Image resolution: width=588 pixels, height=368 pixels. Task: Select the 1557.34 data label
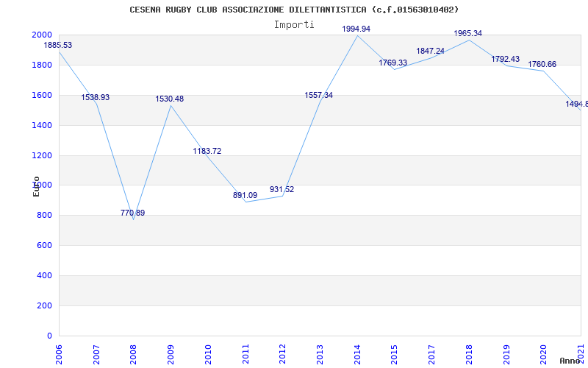click(x=318, y=95)
